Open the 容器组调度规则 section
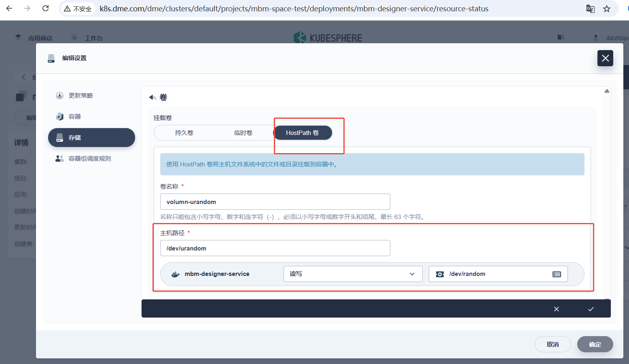The image size is (629, 364). (89, 159)
